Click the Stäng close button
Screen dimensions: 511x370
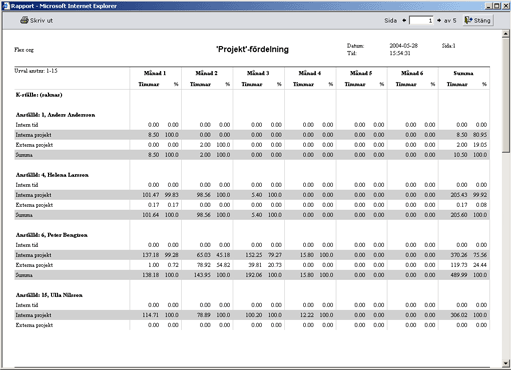point(478,20)
